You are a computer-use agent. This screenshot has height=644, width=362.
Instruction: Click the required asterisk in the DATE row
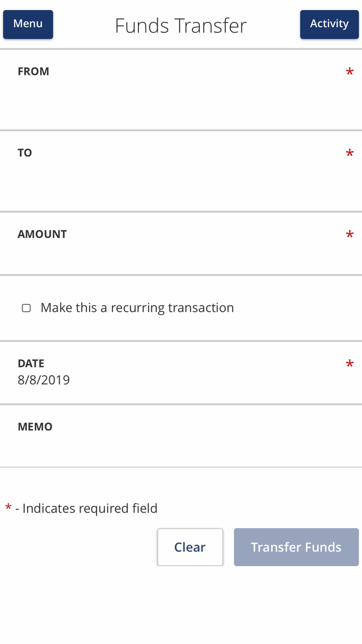pyautogui.click(x=349, y=365)
